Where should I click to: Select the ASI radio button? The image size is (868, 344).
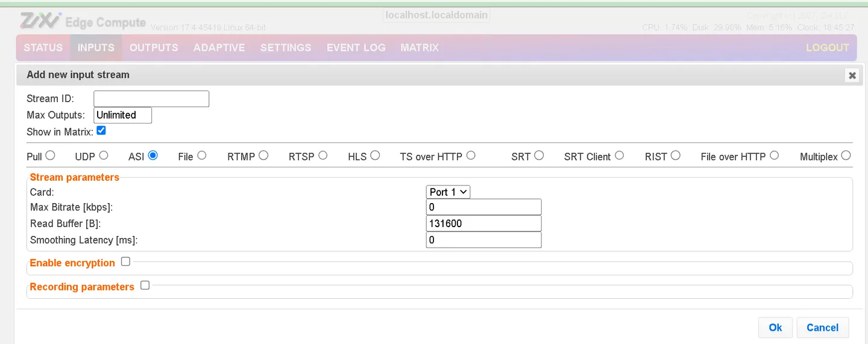point(153,155)
